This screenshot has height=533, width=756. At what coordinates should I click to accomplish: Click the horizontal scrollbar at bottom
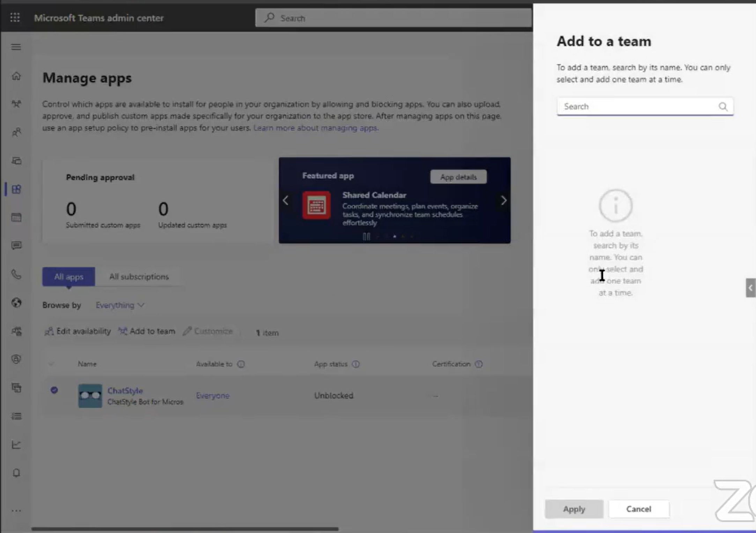click(x=185, y=529)
